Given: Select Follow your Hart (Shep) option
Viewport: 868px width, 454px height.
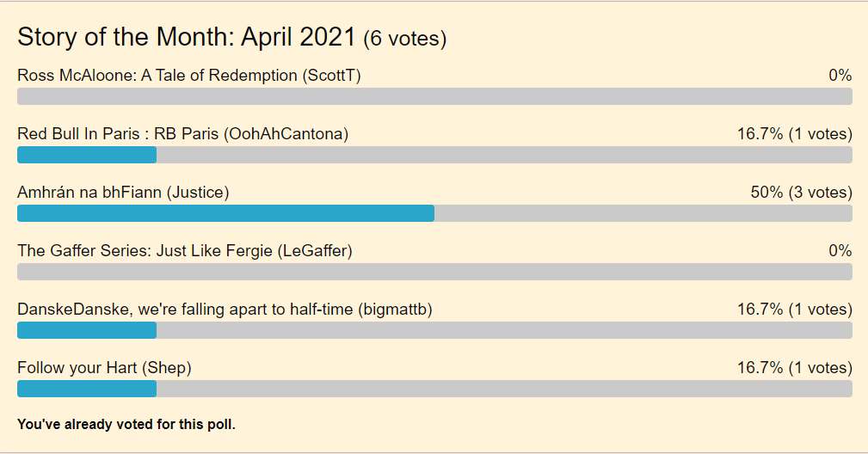Looking at the screenshot, I should (104, 368).
